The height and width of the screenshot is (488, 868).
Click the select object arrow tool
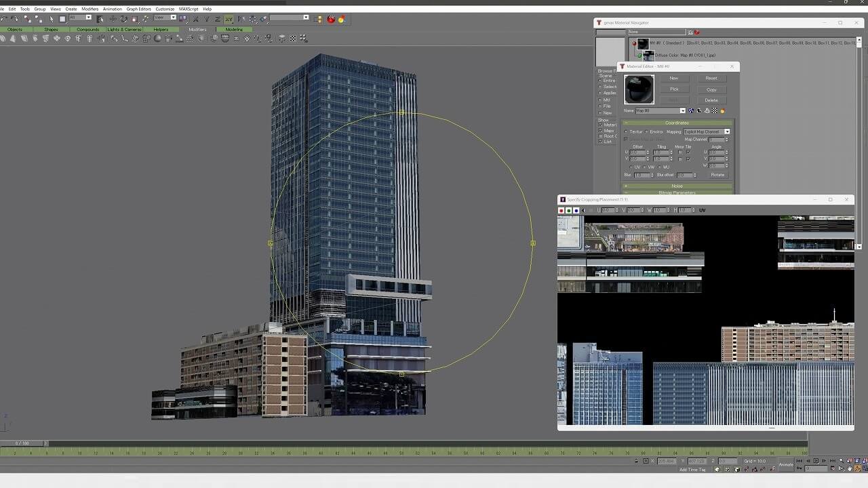click(52, 19)
